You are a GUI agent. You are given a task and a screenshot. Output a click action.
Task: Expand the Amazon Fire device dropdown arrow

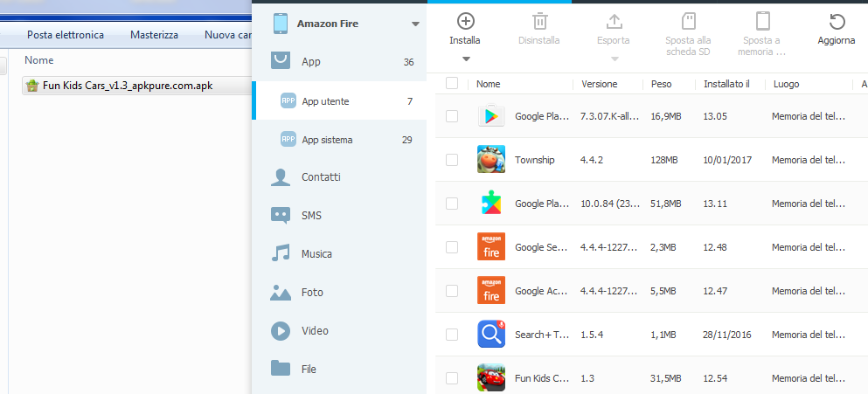[x=416, y=24]
